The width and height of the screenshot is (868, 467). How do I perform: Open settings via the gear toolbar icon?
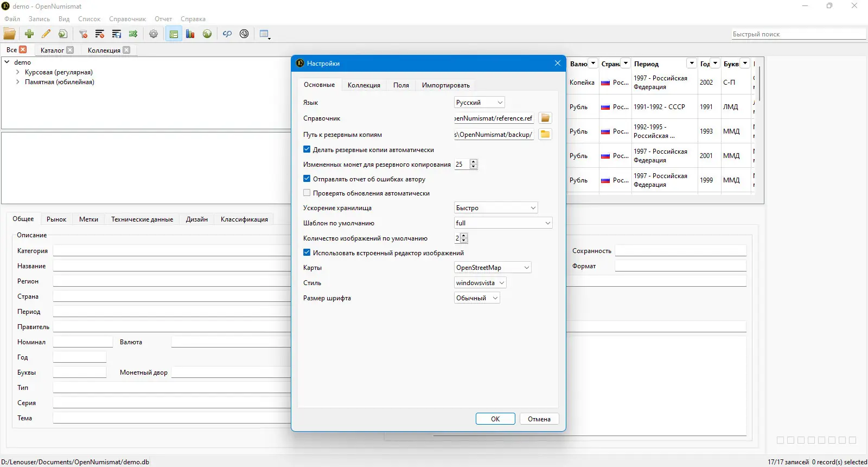coord(154,34)
